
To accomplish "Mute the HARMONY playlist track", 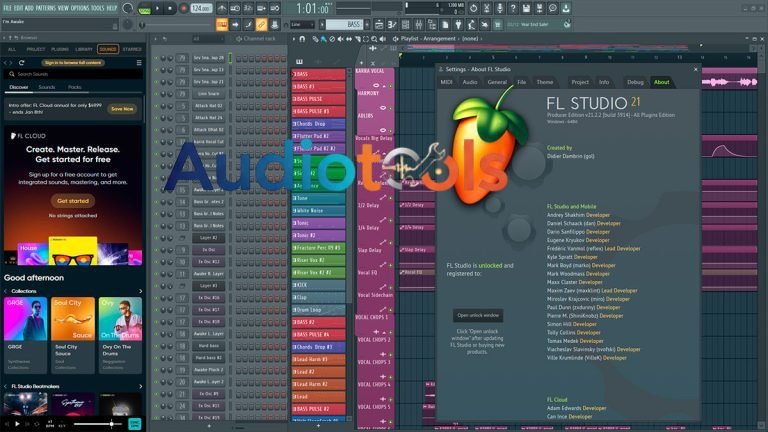I will (390, 109).
